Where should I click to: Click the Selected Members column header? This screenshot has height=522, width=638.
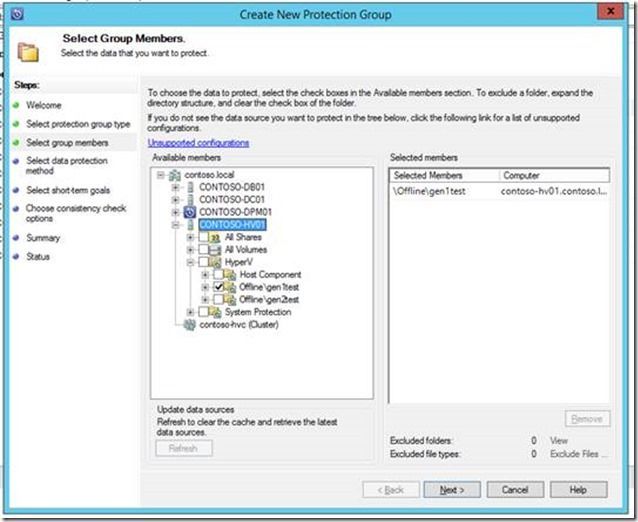click(x=446, y=175)
